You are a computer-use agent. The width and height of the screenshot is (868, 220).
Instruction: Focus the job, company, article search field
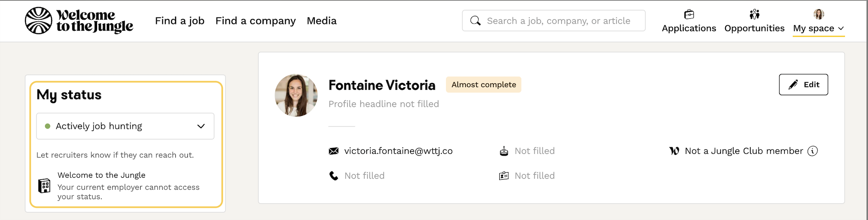point(558,21)
